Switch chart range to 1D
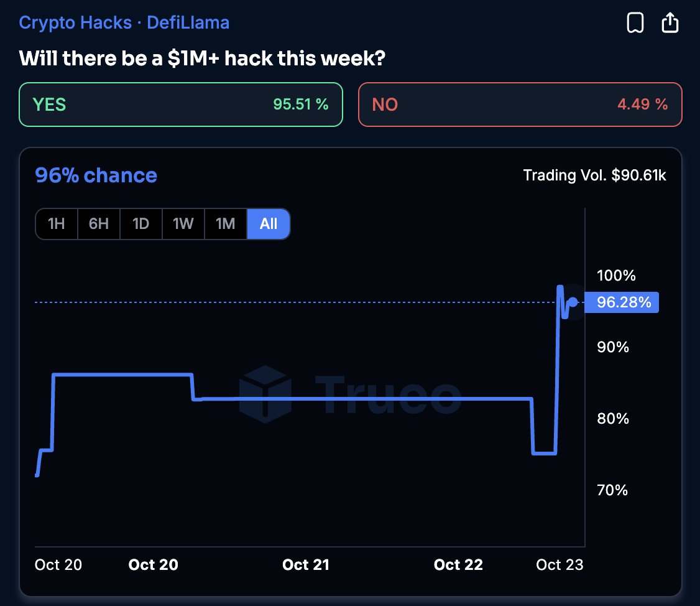This screenshot has height=606, width=700. point(141,224)
